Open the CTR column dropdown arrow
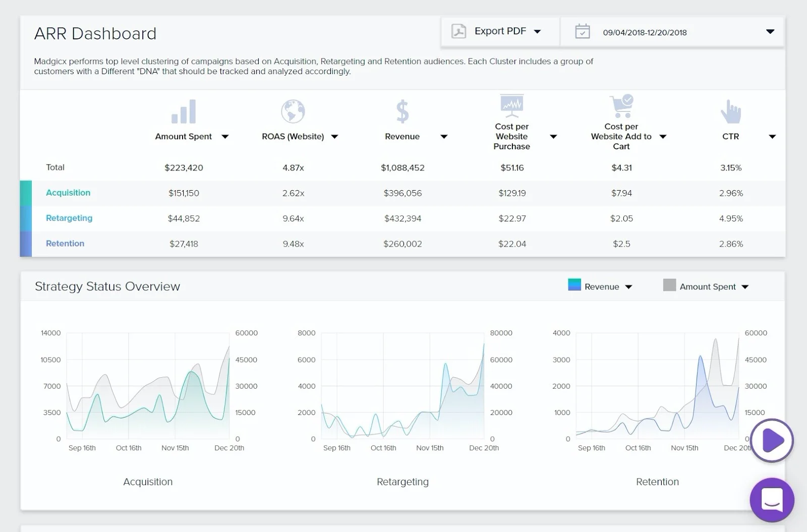 (x=772, y=137)
